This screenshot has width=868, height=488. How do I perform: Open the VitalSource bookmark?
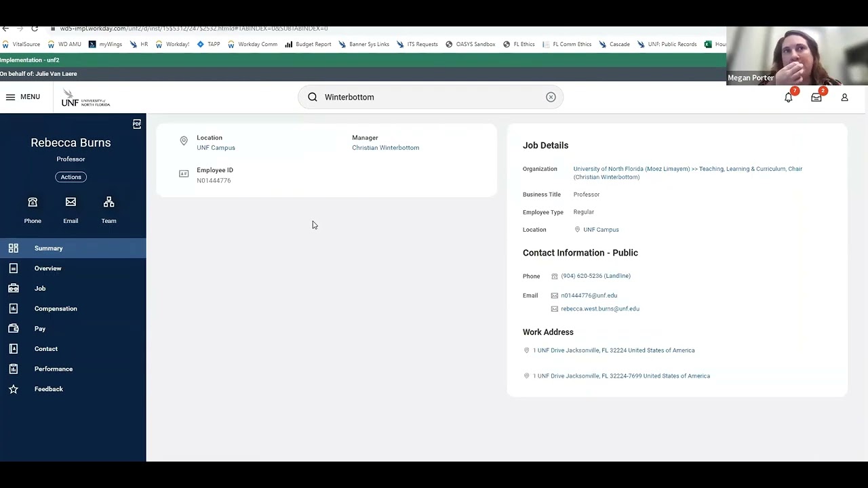[x=21, y=44]
